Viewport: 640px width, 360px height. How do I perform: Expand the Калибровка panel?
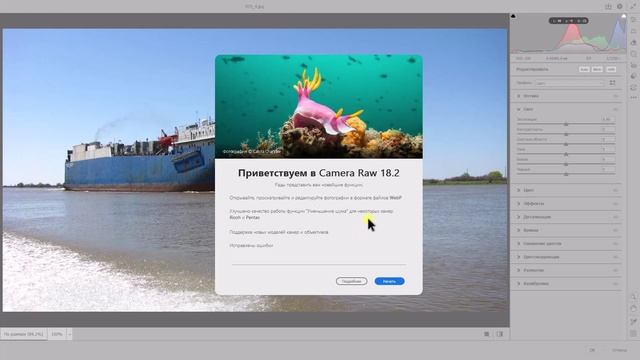pyautogui.click(x=519, y=284)
